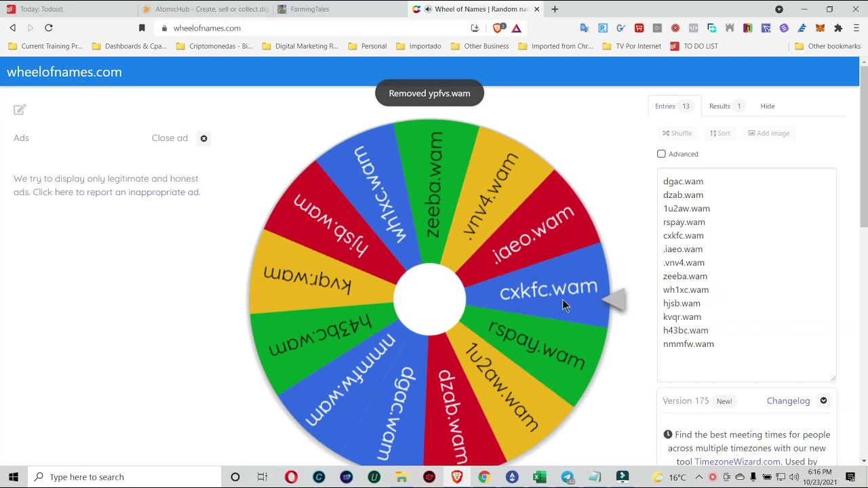This screenshot has width=868, height=488.
Task: Switch to the Entries tab
Action: point(674,106)
